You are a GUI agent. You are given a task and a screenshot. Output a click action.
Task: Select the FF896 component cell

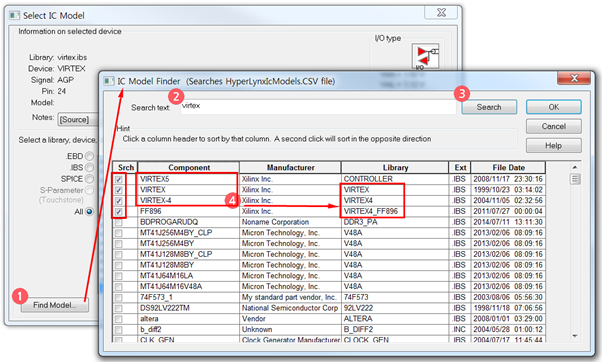coord(188,211)
